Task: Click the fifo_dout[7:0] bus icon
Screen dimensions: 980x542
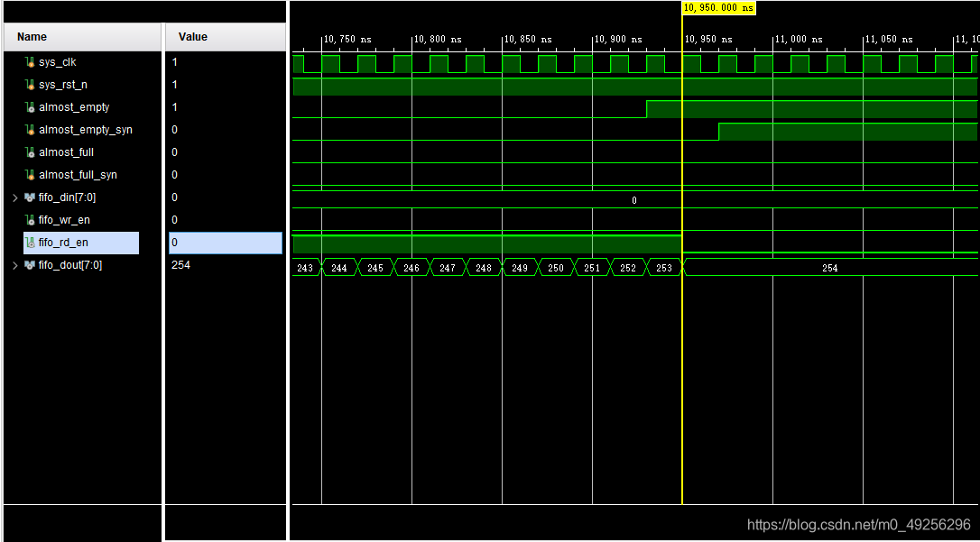Action: [30, 265]
